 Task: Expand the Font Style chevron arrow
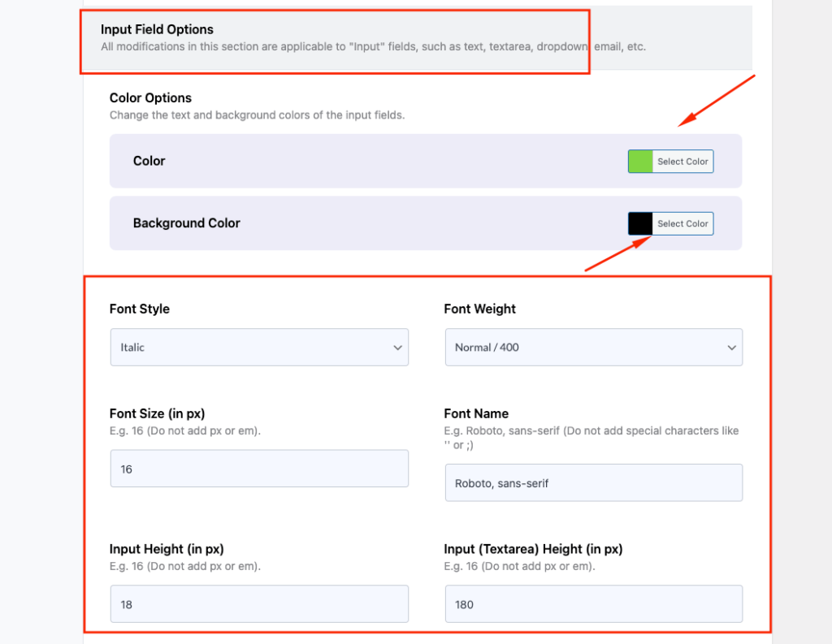(397, 347)
